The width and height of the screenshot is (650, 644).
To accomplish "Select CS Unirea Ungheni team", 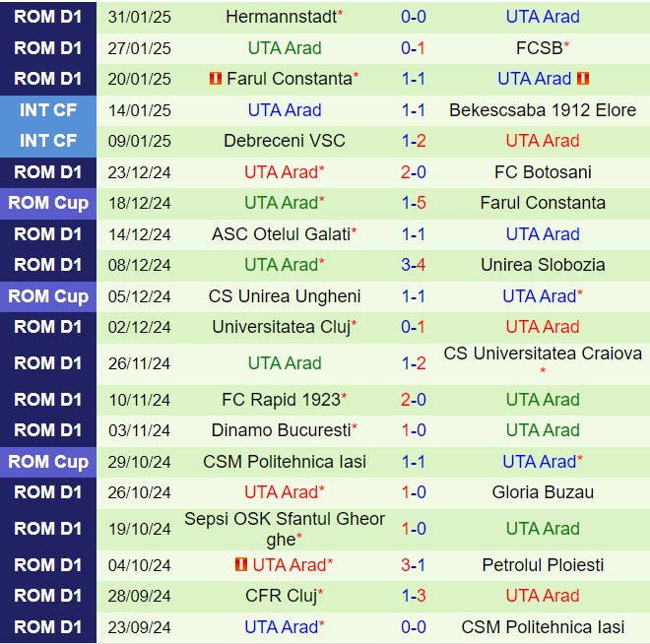I will [285, 296].
